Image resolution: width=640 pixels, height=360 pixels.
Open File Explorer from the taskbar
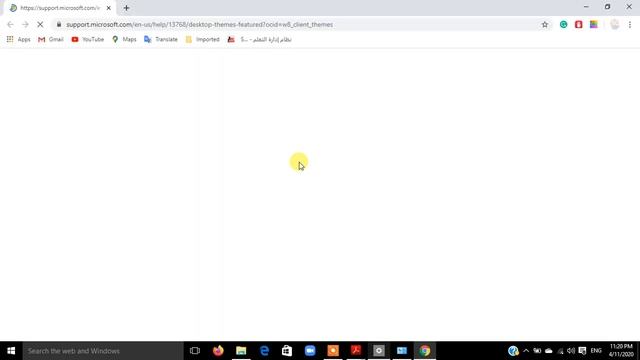point(241,351)
